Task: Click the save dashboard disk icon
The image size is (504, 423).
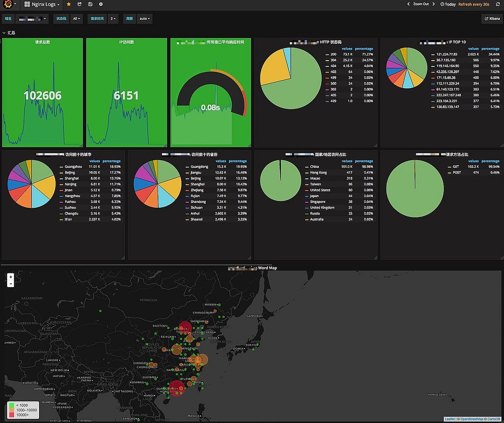Action: point(89,5)
